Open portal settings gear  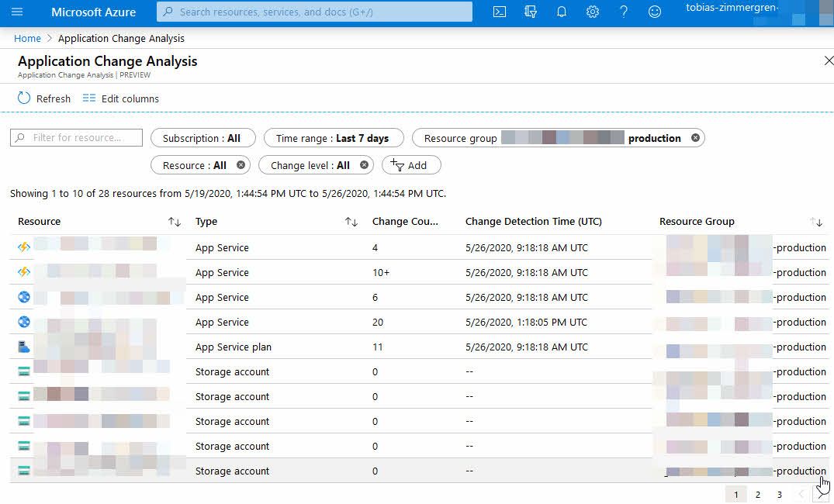tap(593, 12)
